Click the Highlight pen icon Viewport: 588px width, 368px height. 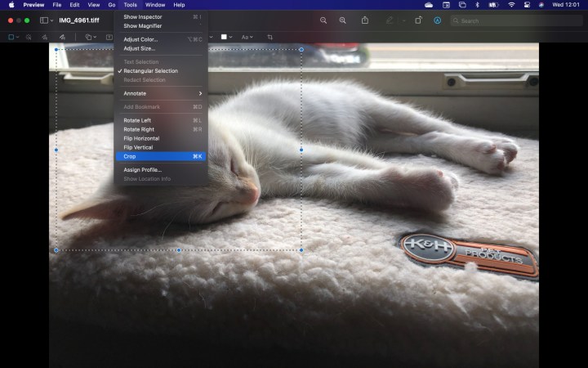tap(390, 20)
